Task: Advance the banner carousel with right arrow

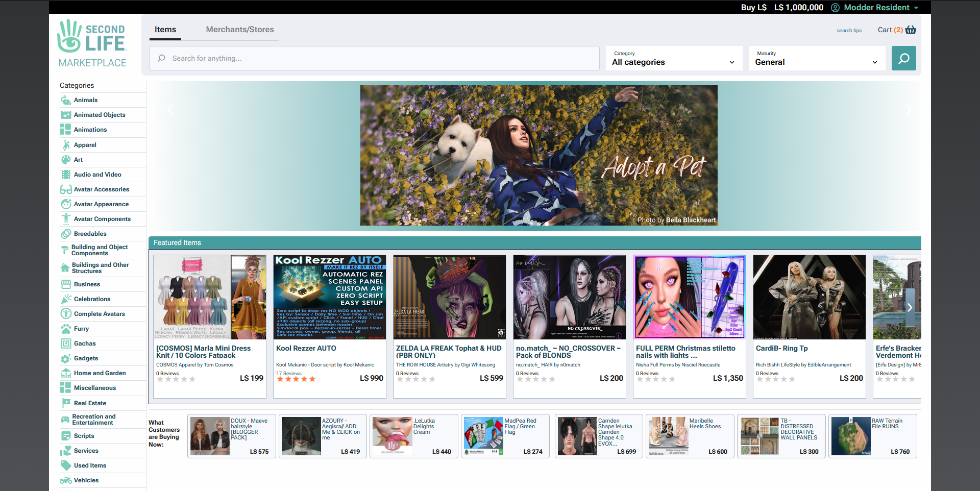Action: click(x=908, y=109)
